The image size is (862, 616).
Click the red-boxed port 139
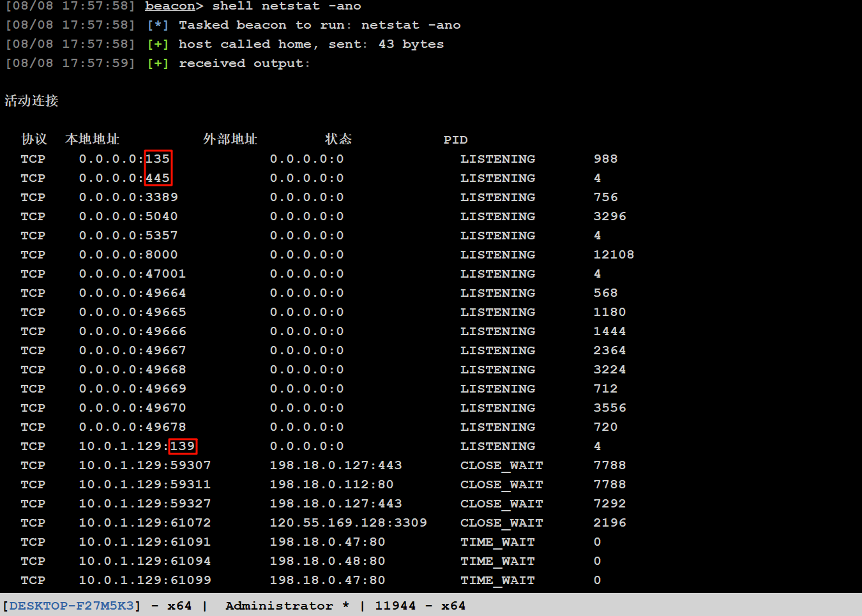[x=183, y=446]
